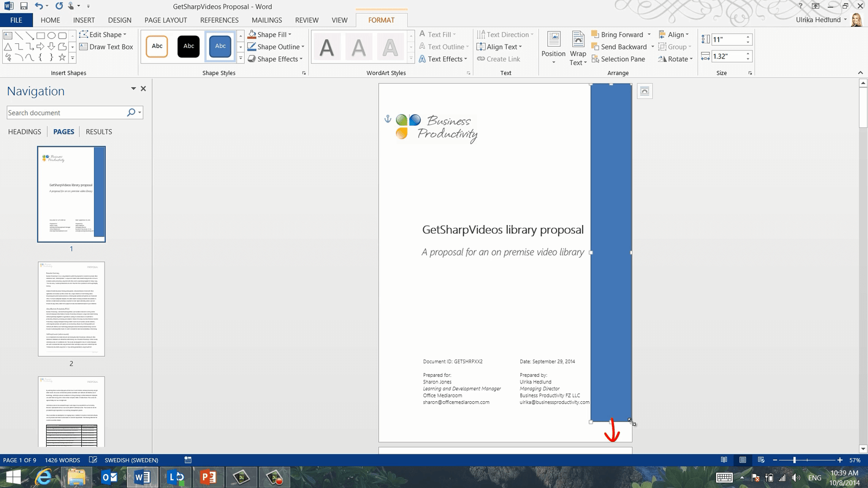Select the arrow line shape
This screenshot has height=488, width=868.
point(30,36)
